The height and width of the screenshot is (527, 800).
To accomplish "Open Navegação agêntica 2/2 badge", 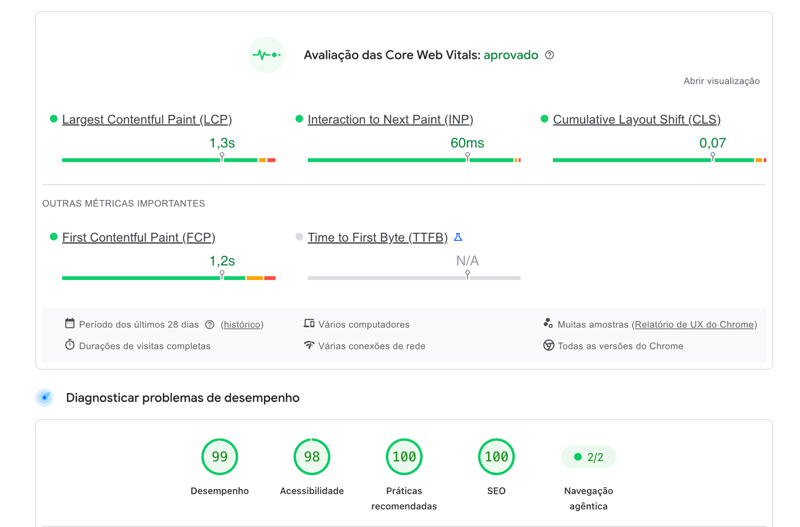I will coord(588,457).
